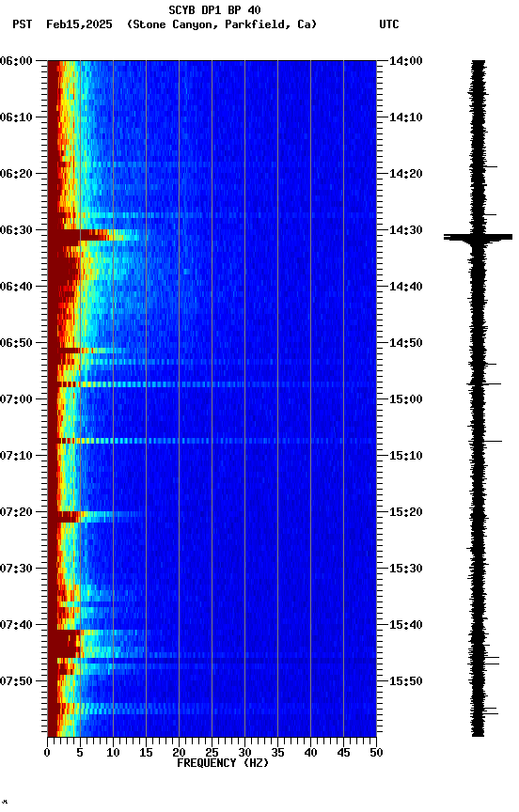This screenshot has width=519, height=812.
Task: Click the '06:00' PST time label
Action: click(x=16, y=61)
